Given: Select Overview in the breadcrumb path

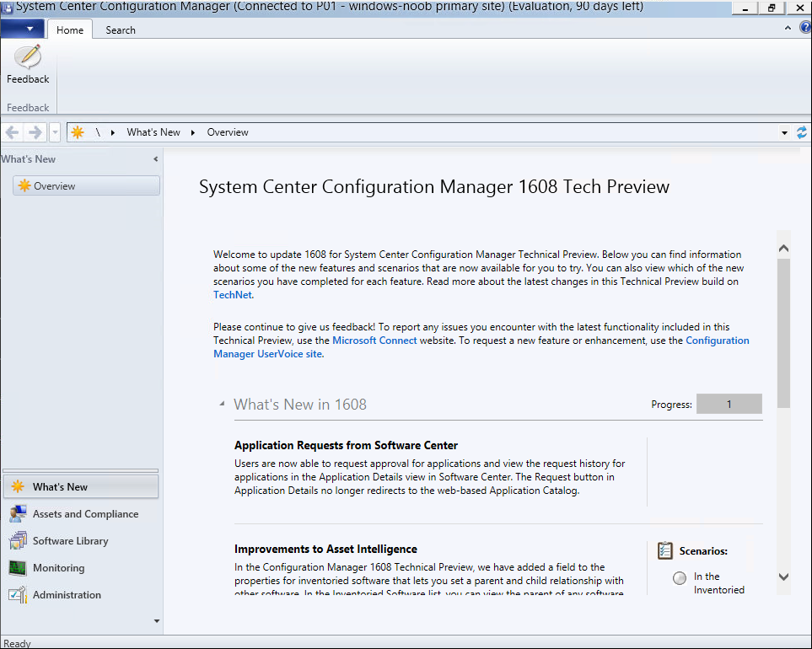Looking at the screenshot, I should point(228,132).
